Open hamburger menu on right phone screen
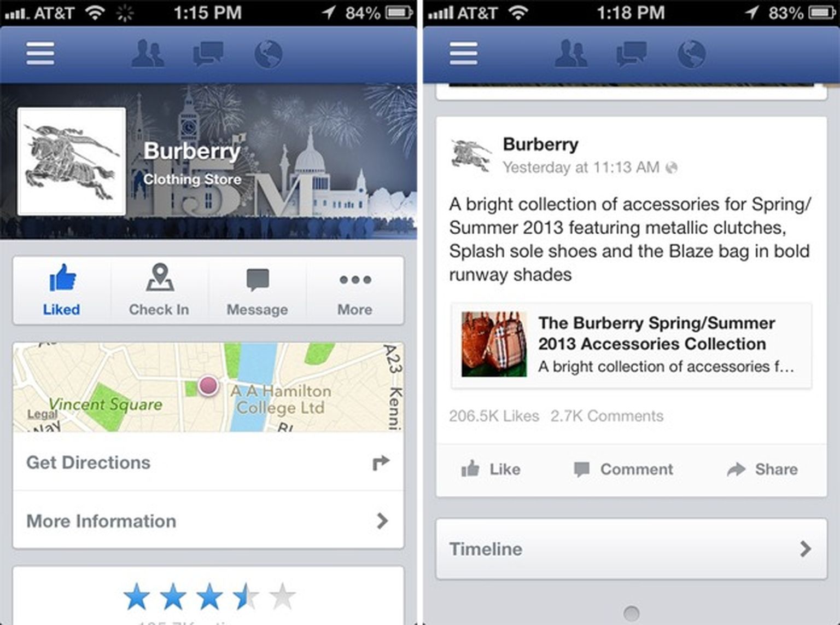This screenshot has width=840, height=625. [463, 53]
